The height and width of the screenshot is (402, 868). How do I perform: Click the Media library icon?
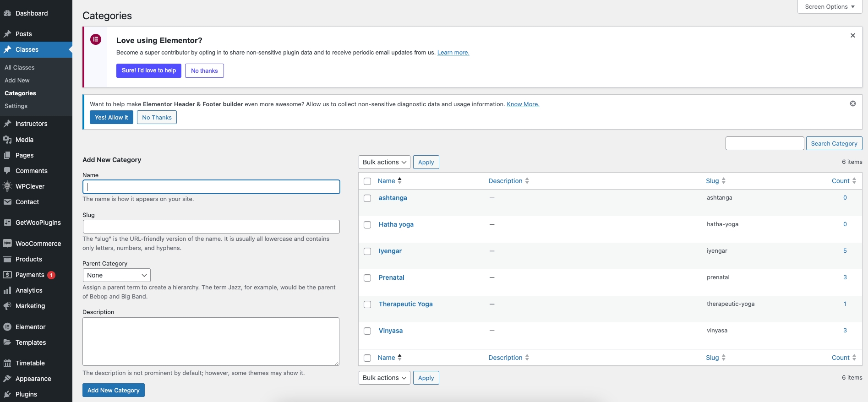click(7, 140)
